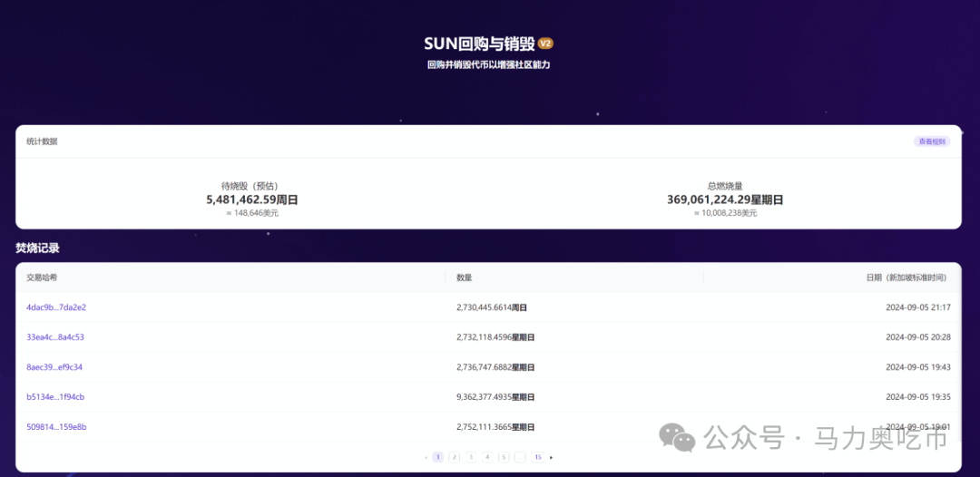This screenshot has width=980, height=477.
Task: Select the total burned value 369,061,224.29
Action: [708, 200]
